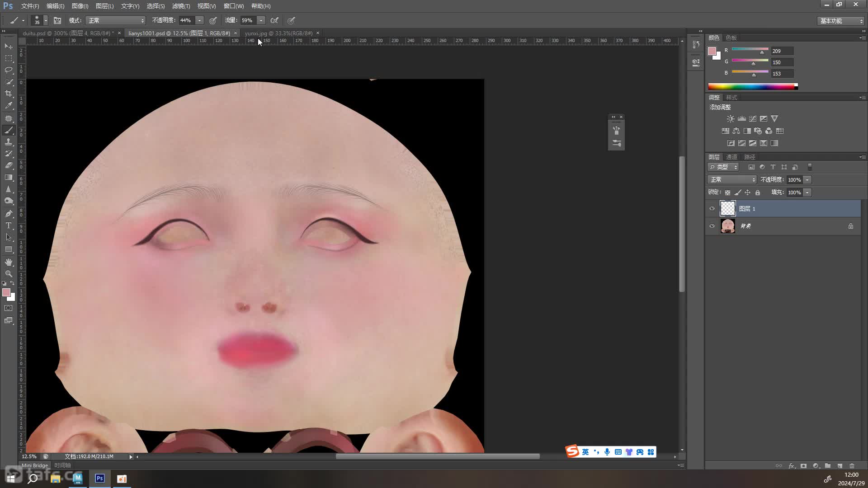Select the Rectangular Marquee tool
The image size is (868, 488).
click(9, 58)
